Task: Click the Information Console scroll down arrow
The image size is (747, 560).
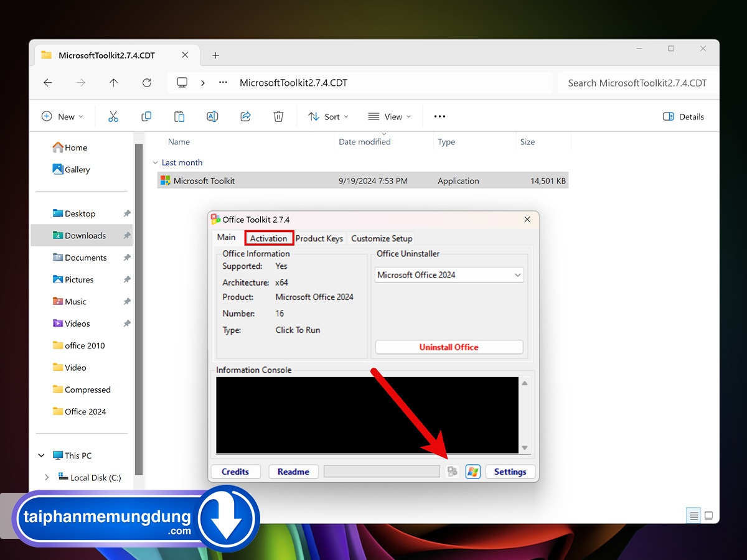Action: [525, 448]
